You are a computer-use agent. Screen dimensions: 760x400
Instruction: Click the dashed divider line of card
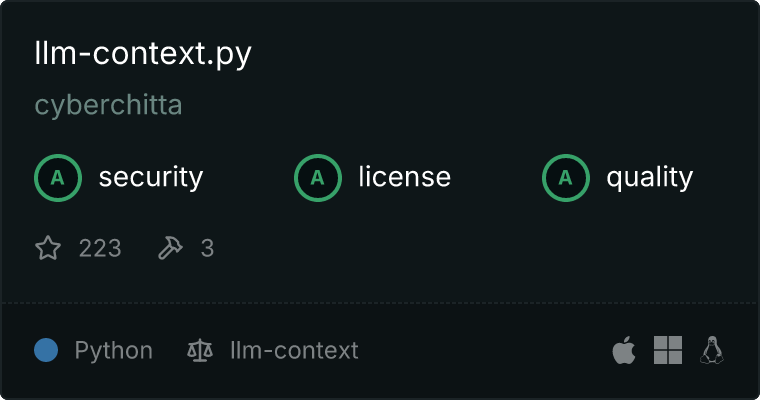click(x=380, y=303)
